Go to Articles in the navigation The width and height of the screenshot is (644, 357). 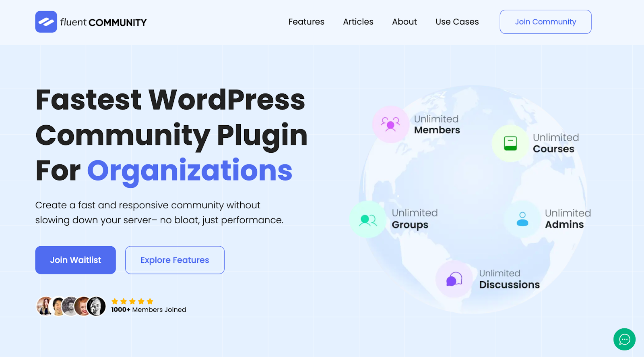[x=358, y=22]
